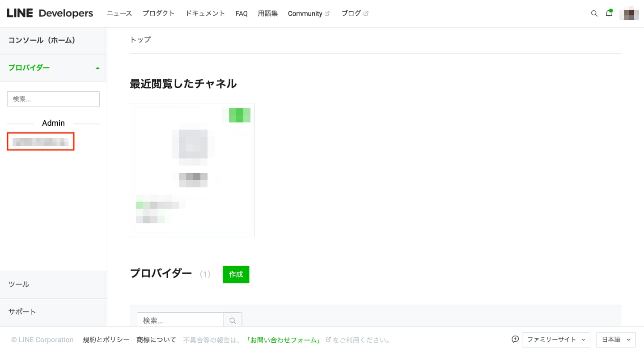Open ツール section in sidebar
644x353 pixels.
(54, 285)
